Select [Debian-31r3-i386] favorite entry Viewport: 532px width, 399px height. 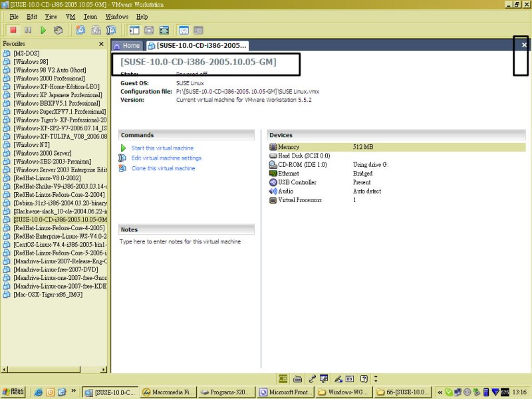[60, 203]
